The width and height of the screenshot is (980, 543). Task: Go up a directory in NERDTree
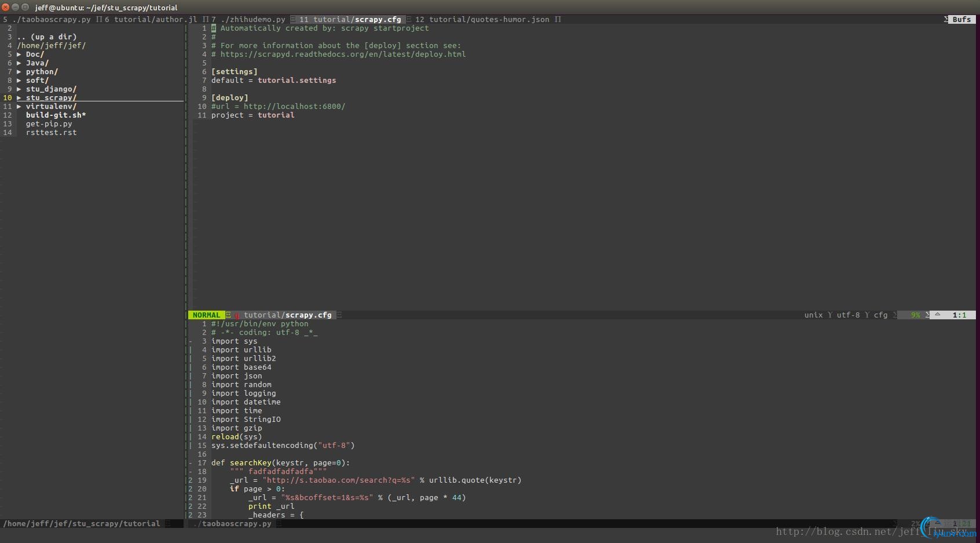(x=47, y=37)
